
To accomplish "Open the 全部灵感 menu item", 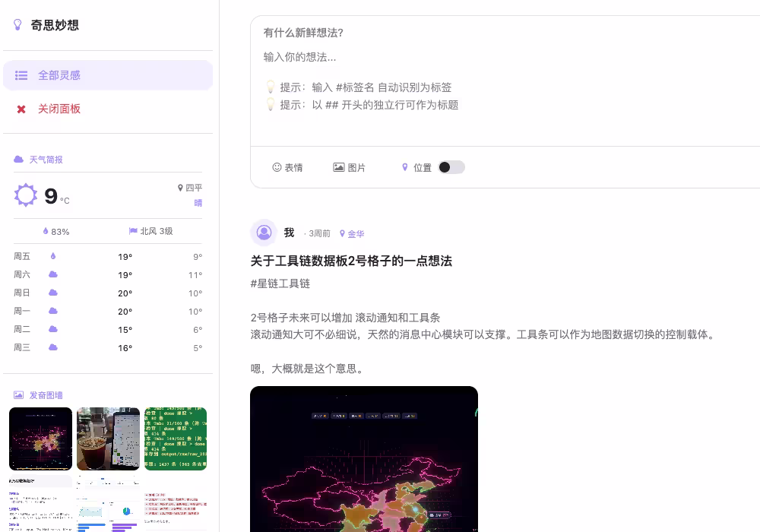I will pos(108,75).
